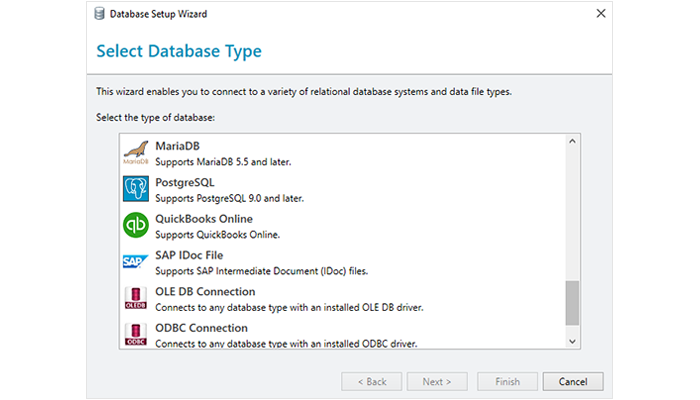Click the < Back button
This screenshot has height=400, width=700.
tap(371, 381)
